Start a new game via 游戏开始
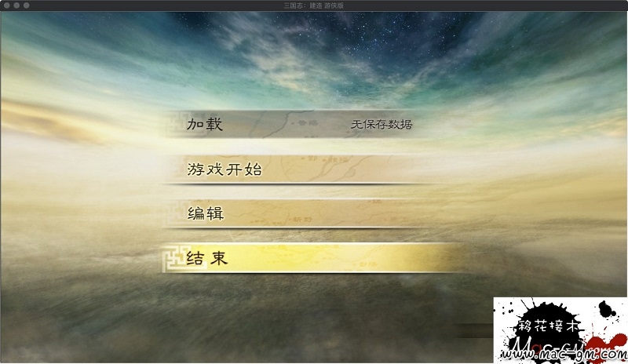Image resolution: width=628 pixels, height=364 pixels. pos(298,169)
